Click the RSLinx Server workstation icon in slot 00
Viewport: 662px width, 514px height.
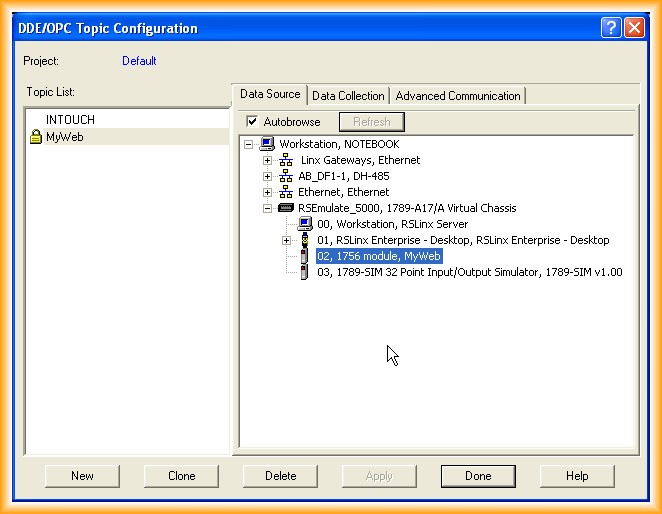(x=305, y=224)
